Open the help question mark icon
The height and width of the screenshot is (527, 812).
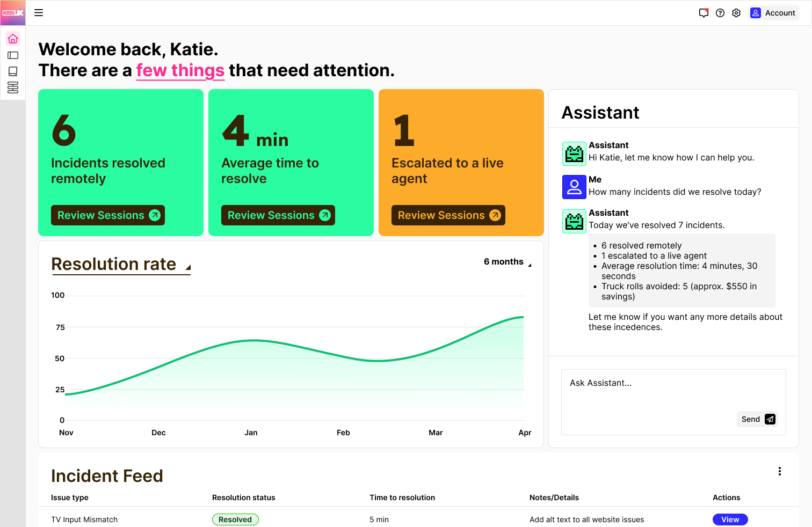tap(720, 12)
